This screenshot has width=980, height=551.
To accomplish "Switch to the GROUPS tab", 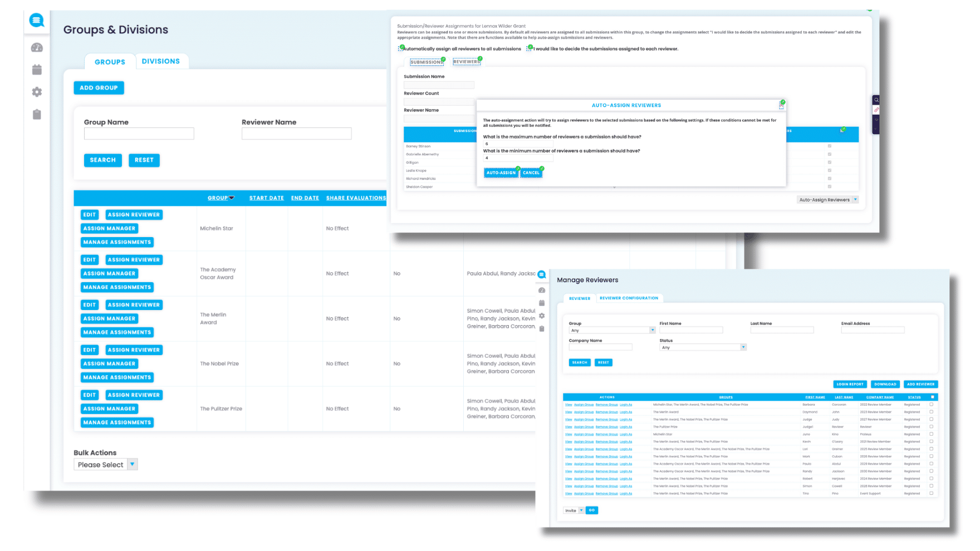I will click(110, 62).
